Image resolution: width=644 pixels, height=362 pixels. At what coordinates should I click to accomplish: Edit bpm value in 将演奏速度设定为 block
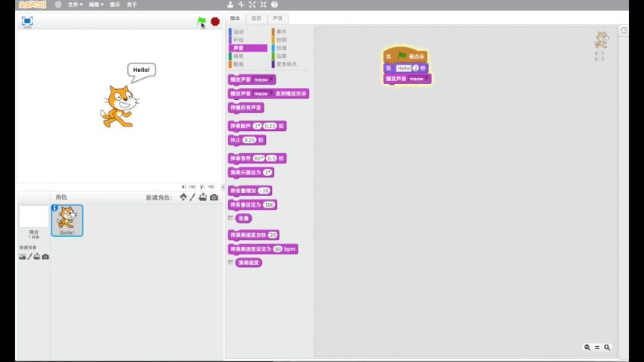(x=278, y=249)
